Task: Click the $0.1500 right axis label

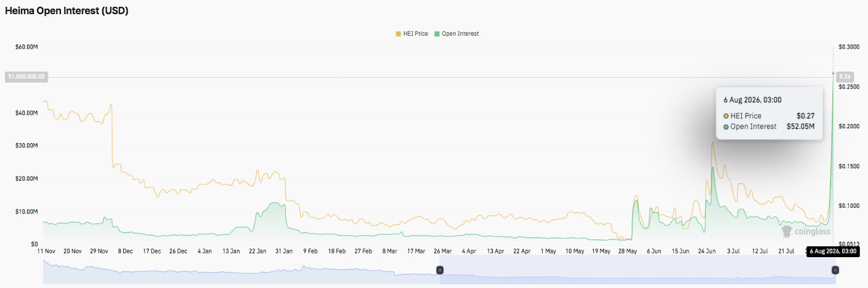Action: pyautogui.click(x=848, y=167)
